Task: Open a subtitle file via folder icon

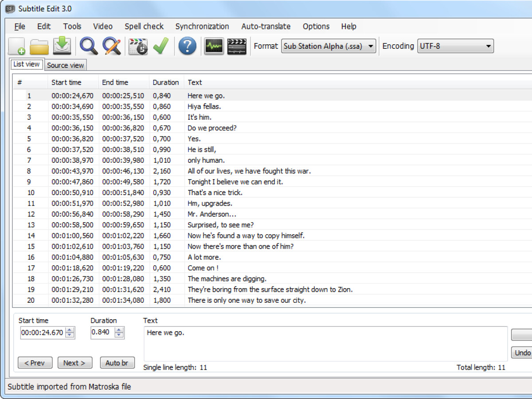Action: pos(39,46)
